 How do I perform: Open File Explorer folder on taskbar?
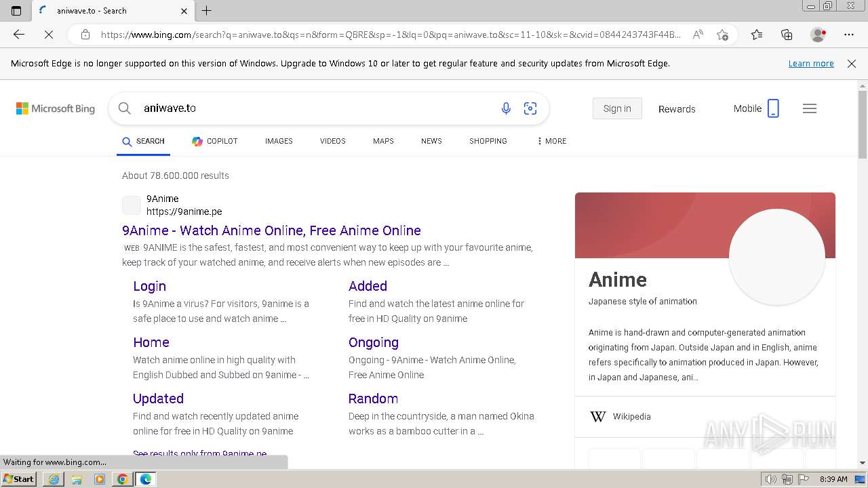coord(77,479)
